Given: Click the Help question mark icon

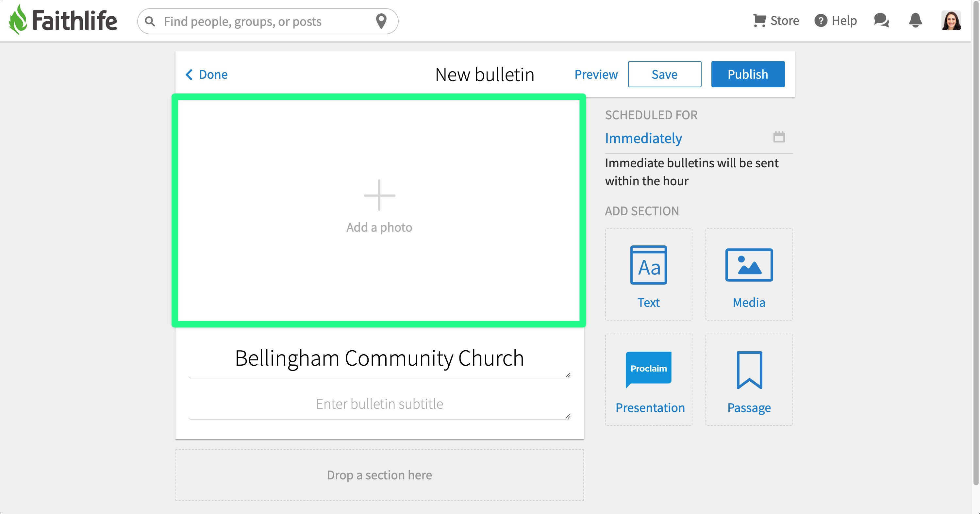Looking at the screenshot, I should [x=821, y=21].
